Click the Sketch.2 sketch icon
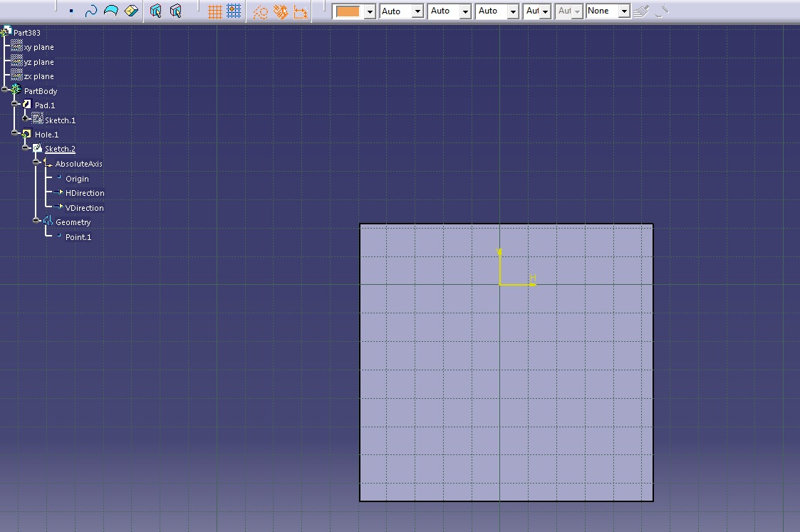Viewport: 800px width, 532px height. click(37, 148)
